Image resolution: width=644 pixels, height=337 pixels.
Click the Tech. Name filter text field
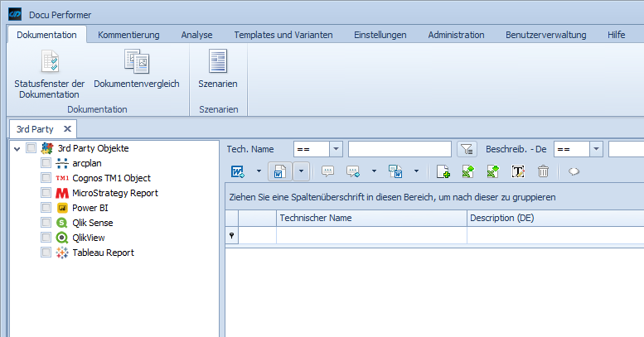pos(399,149)
